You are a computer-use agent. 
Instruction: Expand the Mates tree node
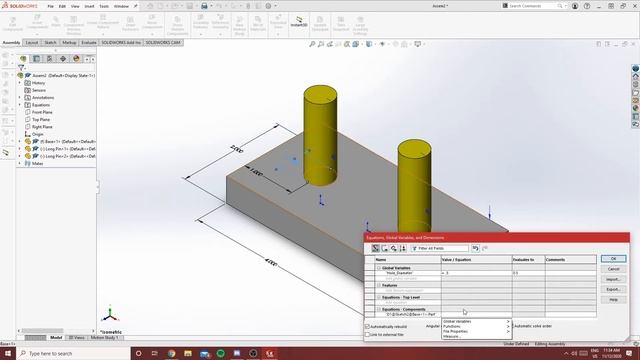click(20, 163)
